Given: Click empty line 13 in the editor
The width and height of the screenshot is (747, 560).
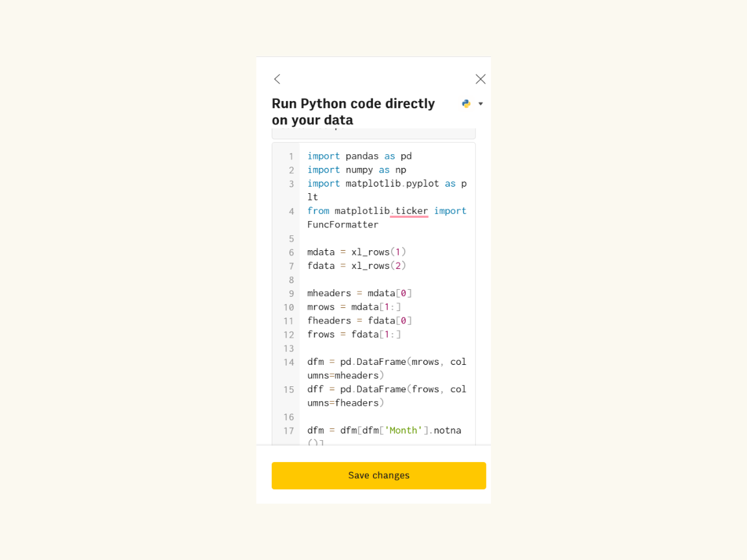Looking at the screenshot, I should [x=357, y=348].
